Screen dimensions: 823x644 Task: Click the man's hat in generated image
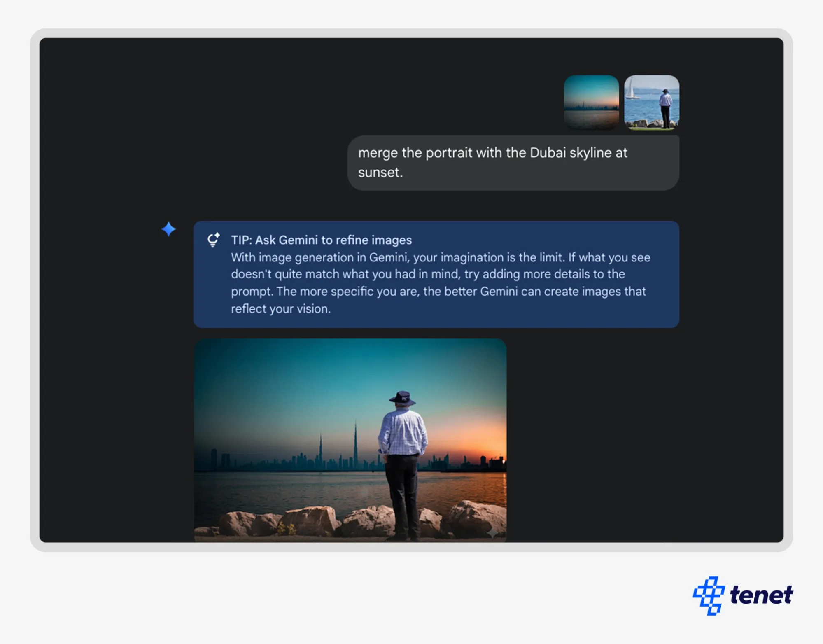point(402,398)
